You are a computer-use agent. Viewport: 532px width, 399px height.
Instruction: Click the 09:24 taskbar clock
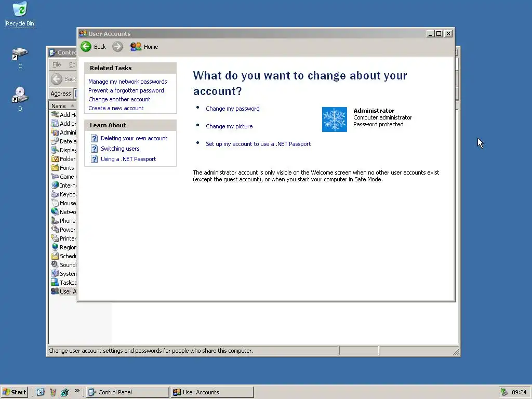(x=519, y=392)
